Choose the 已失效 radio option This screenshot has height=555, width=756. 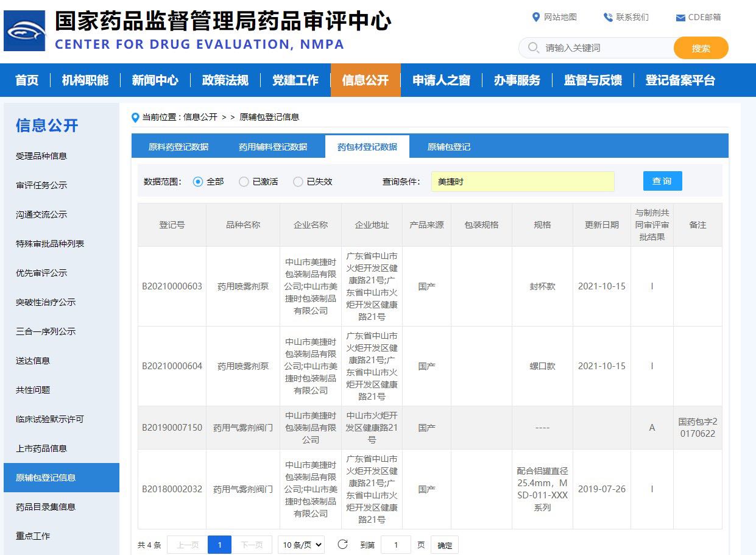coord(298,182)
